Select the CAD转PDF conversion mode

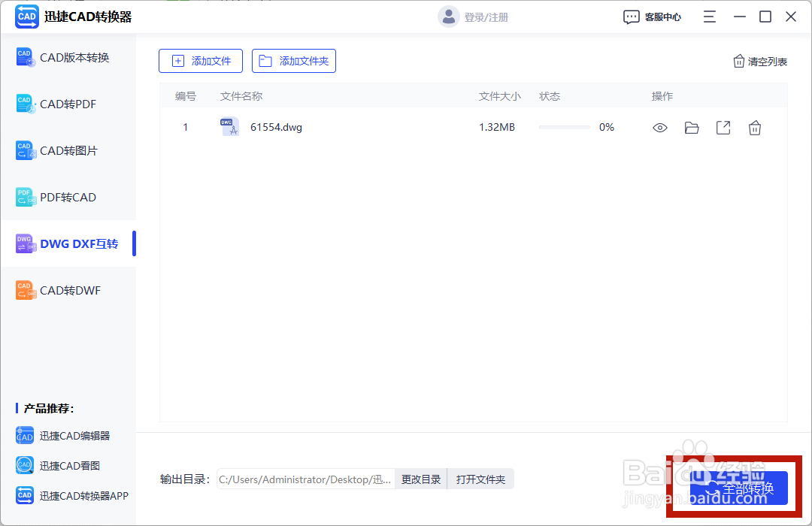[68, 104]
